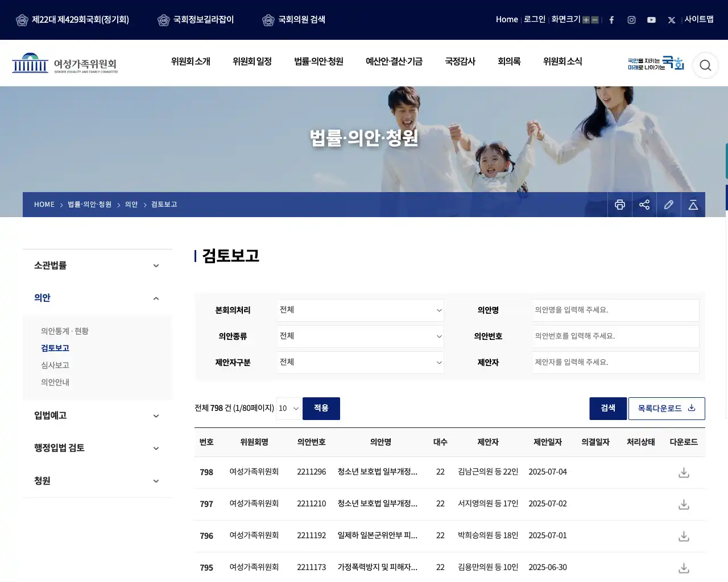Image resolution: width=728 pixels, height=582 pixels.
Task: Open the 본회의처리 dropdown
Action: tap(361, 310)
